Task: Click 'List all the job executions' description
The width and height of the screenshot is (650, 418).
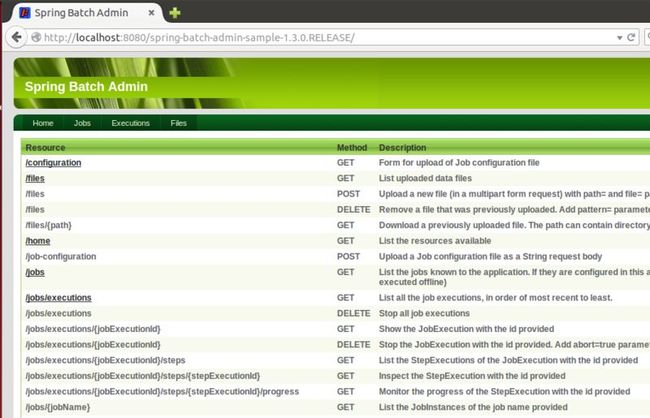Action: [495, 298]
